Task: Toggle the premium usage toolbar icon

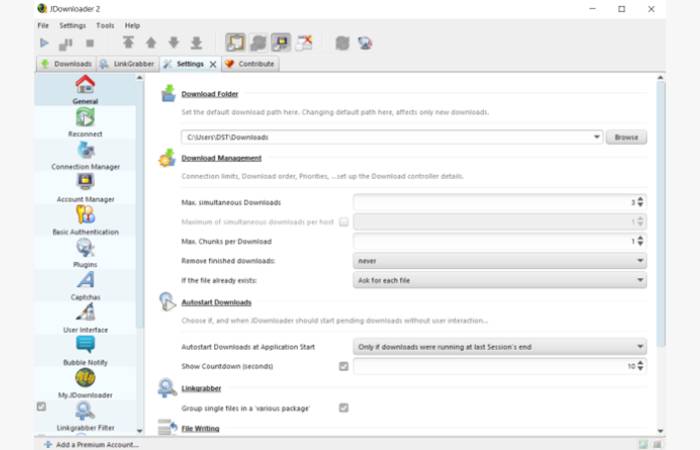Action: pyautogui.click(x=281, y=42)
